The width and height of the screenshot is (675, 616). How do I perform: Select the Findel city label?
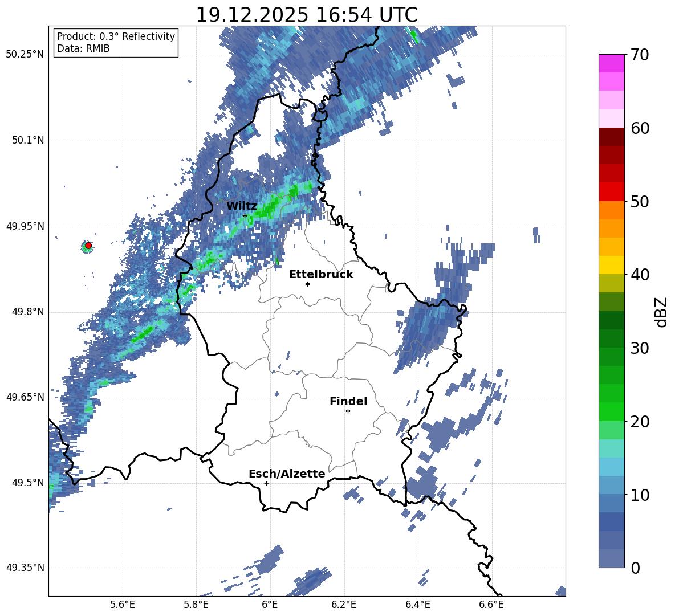click(348, 401)
